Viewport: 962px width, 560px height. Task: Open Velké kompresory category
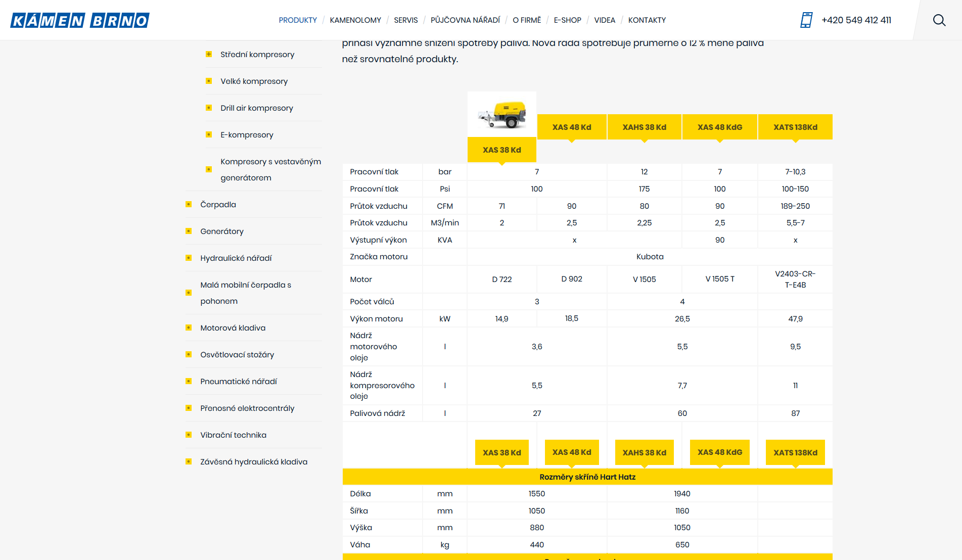click(254, 81)
